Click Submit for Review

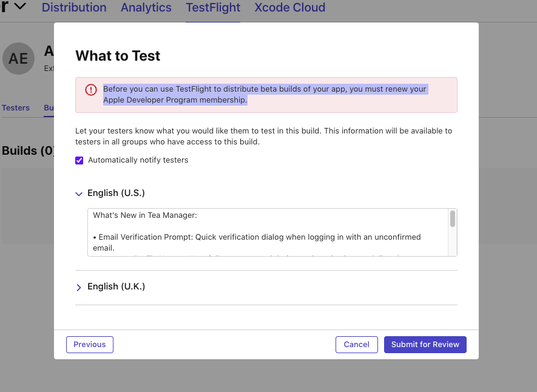(x=425, y=345)
